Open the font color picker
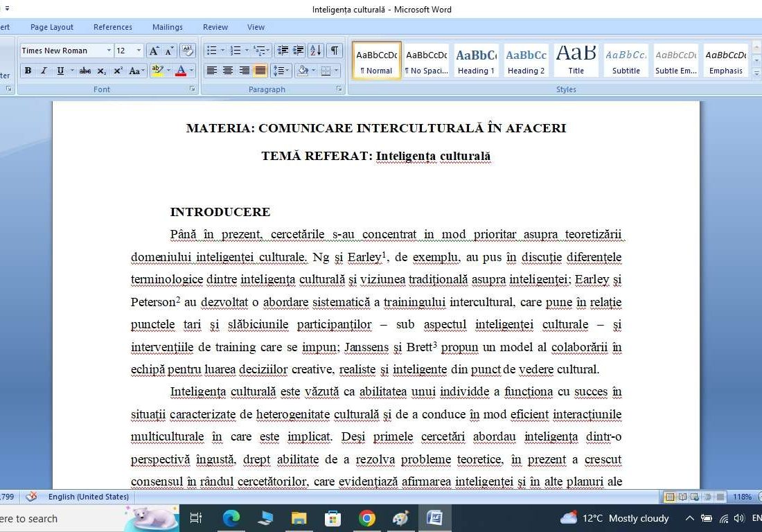The image size is (762, 532). pyautogui.click(x=190, y=70)
